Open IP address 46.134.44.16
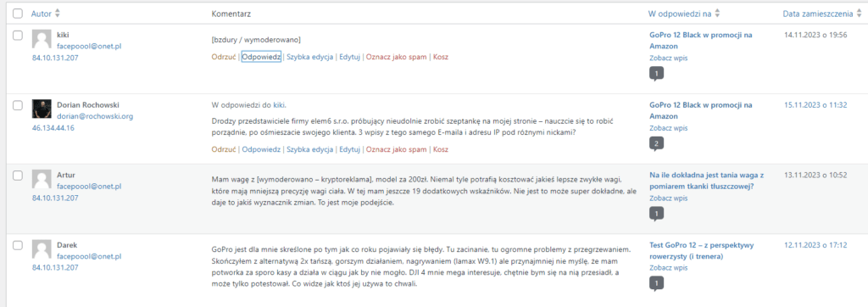The width and height of the screenshot is (868, 307). (53, 127)
